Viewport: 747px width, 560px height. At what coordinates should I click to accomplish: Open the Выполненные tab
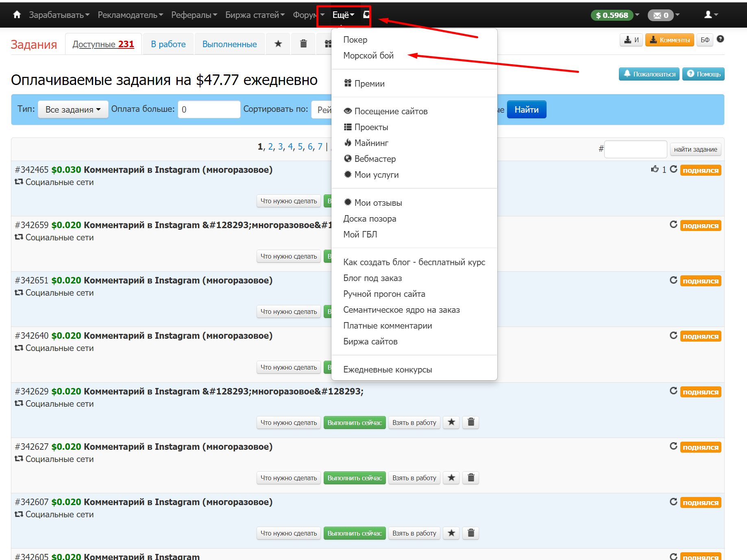pyautogui.click(x=229, y=44)
